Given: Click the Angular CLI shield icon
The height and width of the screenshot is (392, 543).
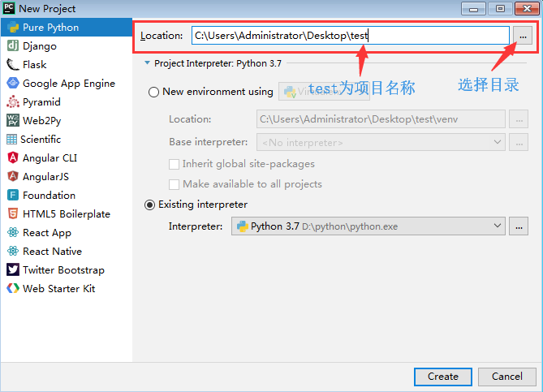Looking at the screenshot, I should [13, 158].
